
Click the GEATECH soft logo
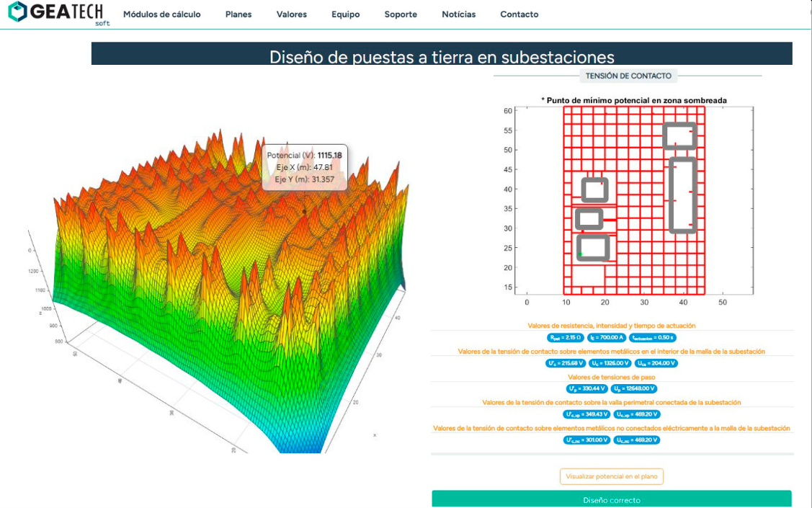[x=56, y=13]
